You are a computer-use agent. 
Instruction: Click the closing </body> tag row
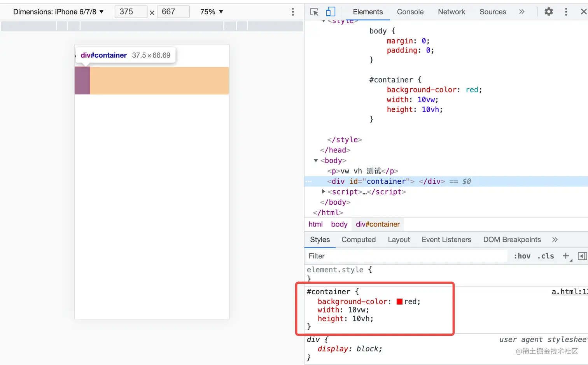click(x=335, y=202)
